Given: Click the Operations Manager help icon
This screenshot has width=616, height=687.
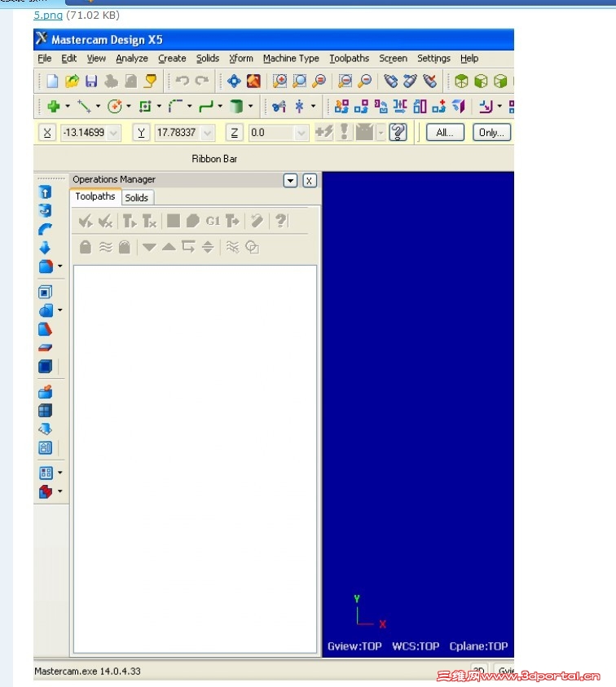Looking at the screenshot, I should 281,221.
